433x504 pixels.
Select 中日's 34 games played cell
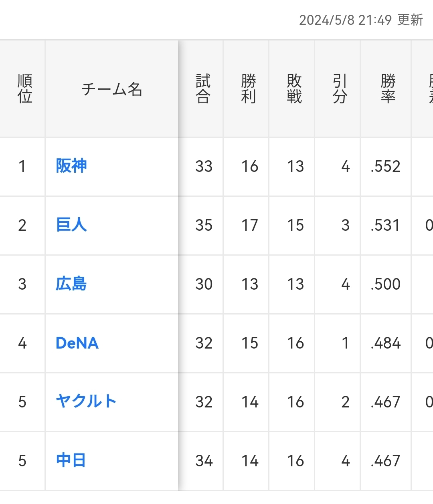click(204, 461)
